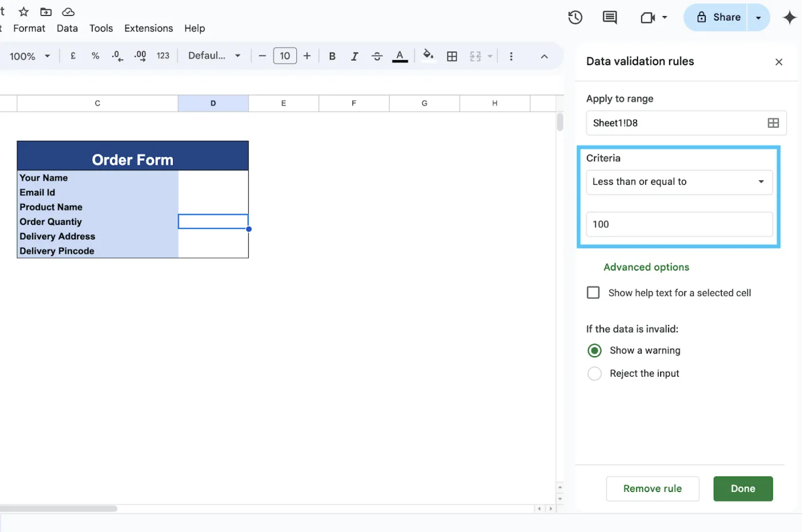Image resolution: width=802 pixels, height=532 pixels.
Task: Open the Criteria dropdown
Action: 679,182
